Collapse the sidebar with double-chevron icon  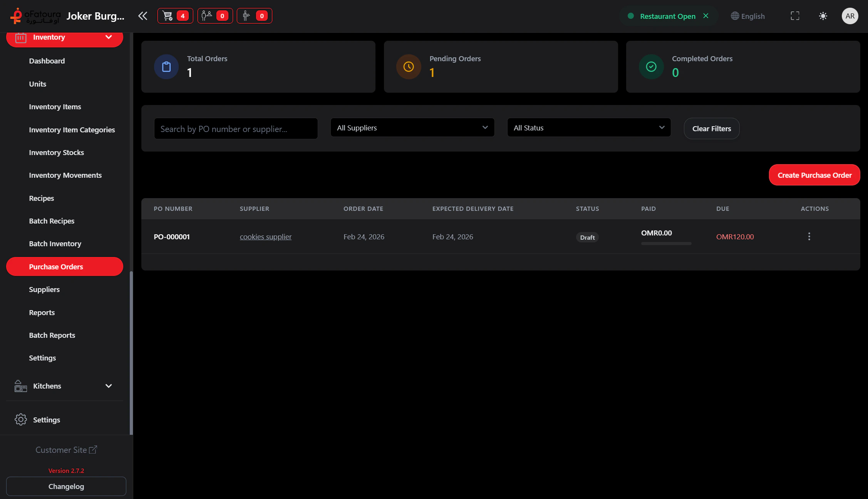tap(142, 16)
